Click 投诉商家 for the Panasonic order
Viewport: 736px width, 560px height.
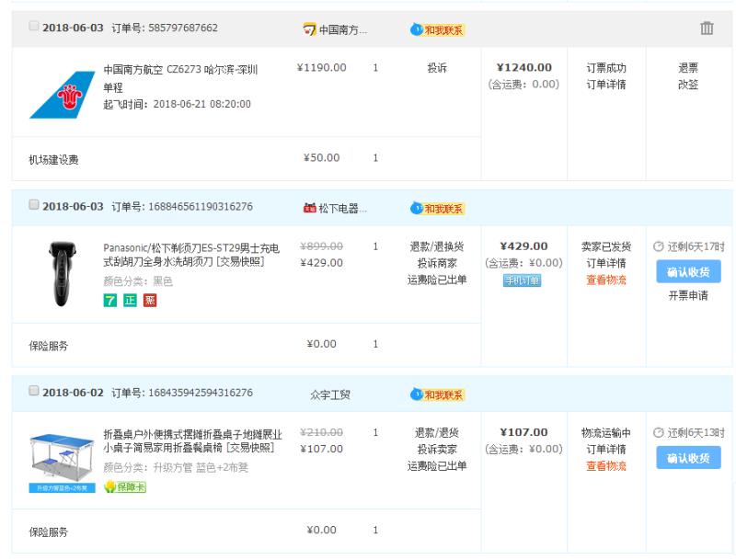click(x=437, y=264)
